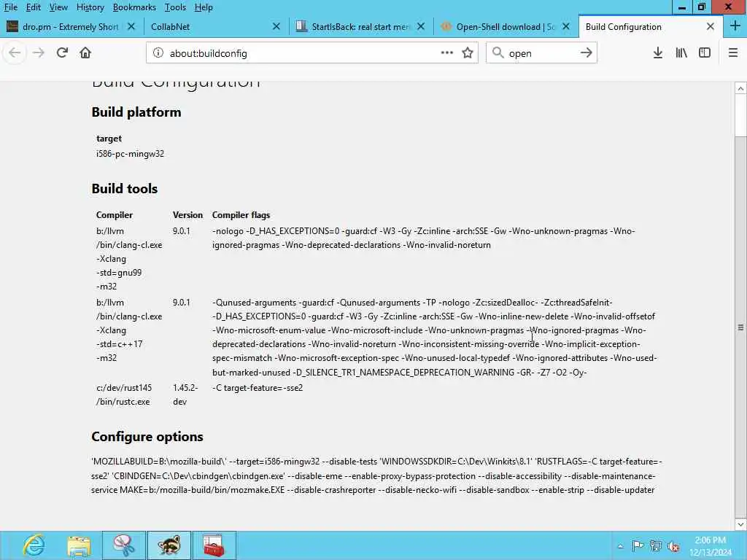Show hidden system tray icons

coord(620,546)
